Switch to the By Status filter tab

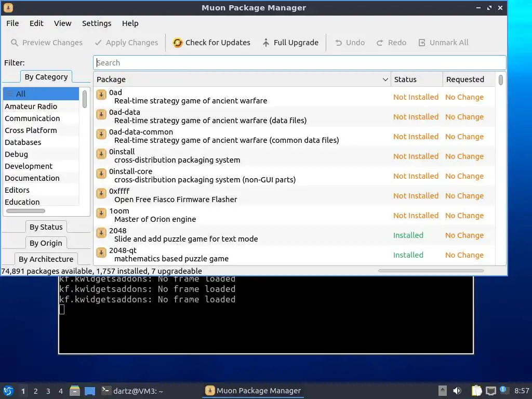46,227
